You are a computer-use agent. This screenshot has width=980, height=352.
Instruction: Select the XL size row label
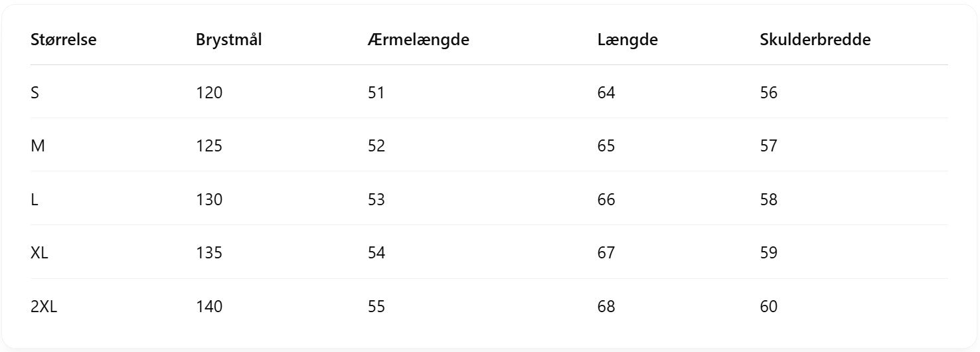point(39,253)
